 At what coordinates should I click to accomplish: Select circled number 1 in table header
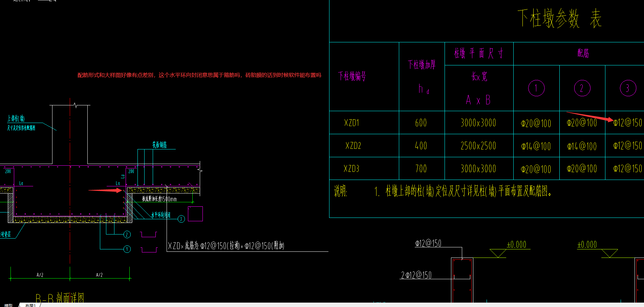point(536,88)
